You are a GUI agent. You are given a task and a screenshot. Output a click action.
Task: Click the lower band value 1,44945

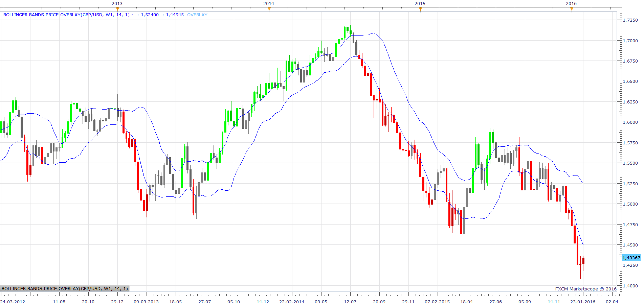pyautogui.click(x=175, y=15)
